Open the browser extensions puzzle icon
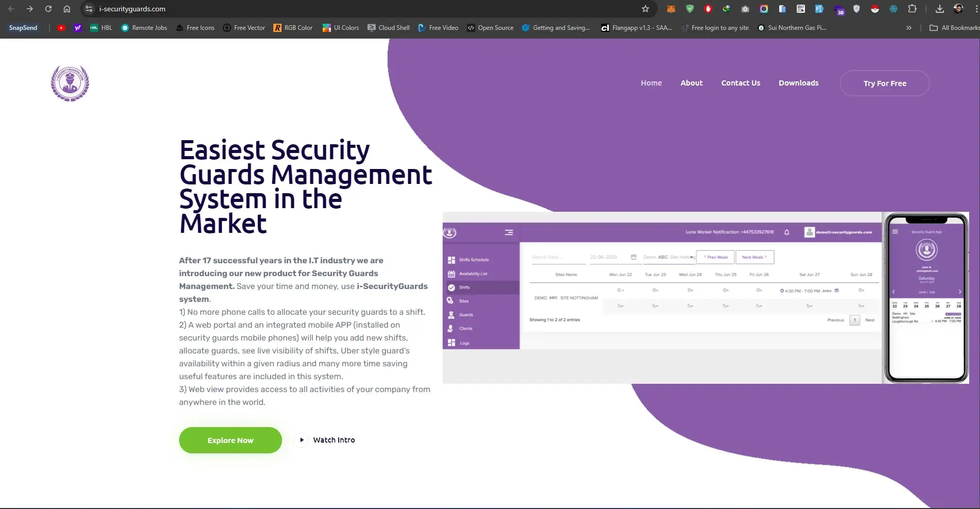 click(912, 9)
